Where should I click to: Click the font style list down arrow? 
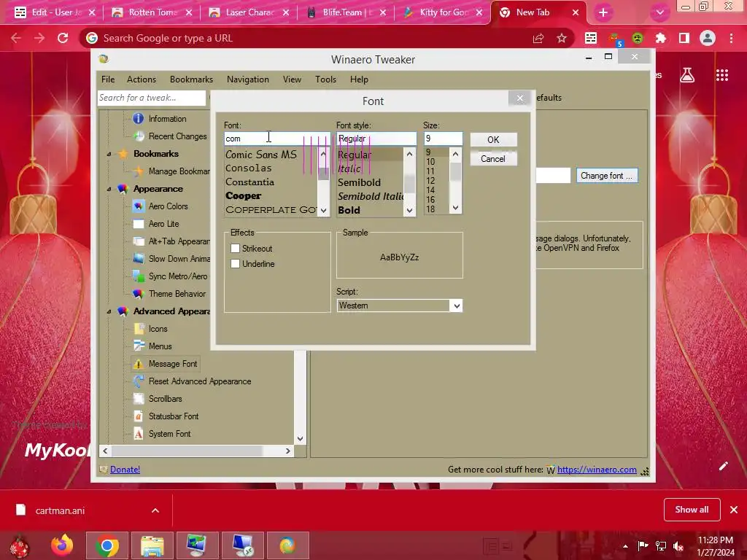[x=409, y=210]
